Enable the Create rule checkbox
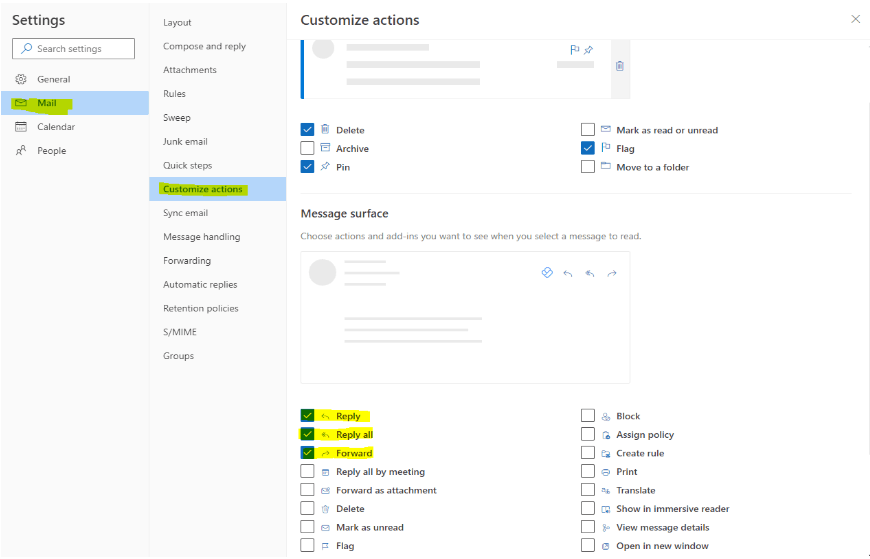The image size is (870, 559). pos(588,452)
